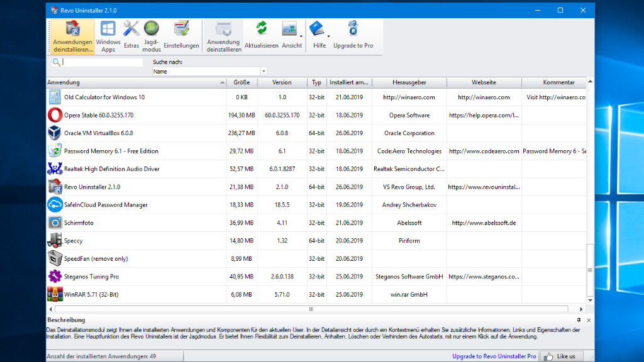644x362 pixels.
Task: Close the Beschreibung description panel
Action: [589, 321]
